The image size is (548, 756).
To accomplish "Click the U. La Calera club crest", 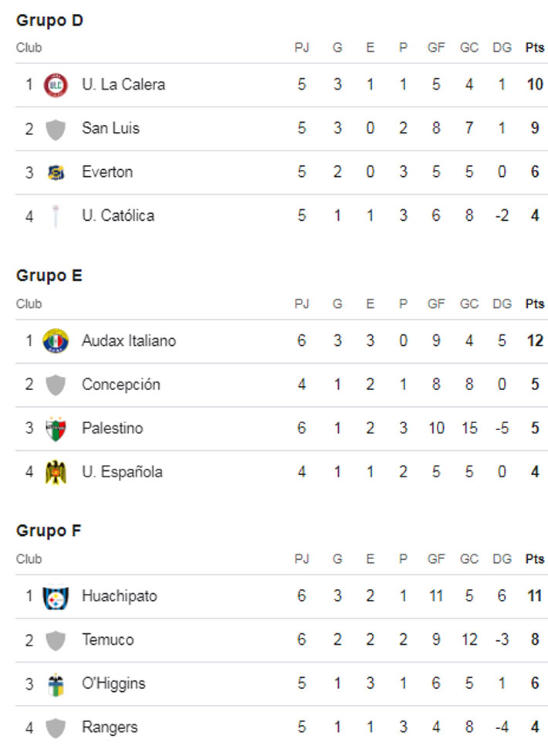I will click(56, 84).
